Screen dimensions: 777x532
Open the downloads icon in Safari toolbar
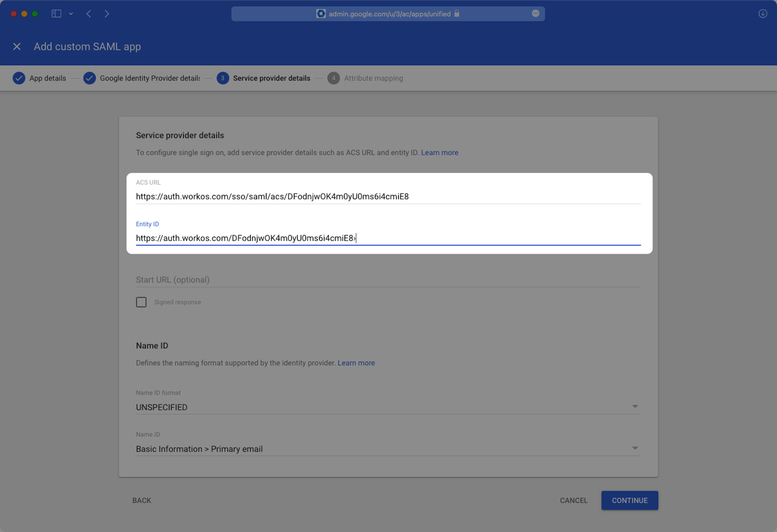(762, 14)
